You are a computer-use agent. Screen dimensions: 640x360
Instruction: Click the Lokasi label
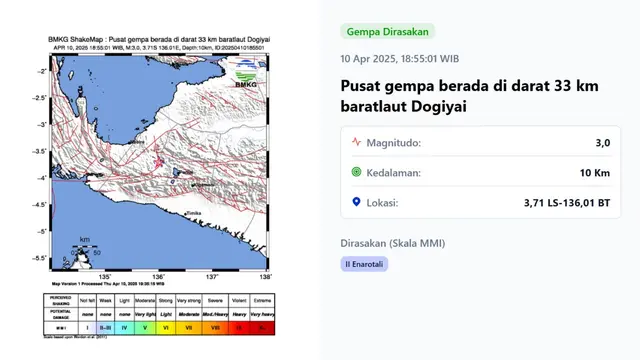(x=382, y=203)
